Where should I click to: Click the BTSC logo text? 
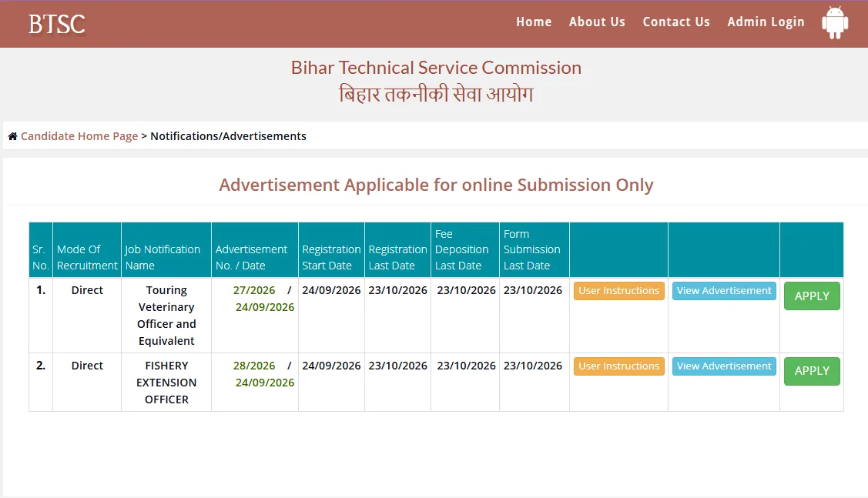[x=57, y=24]
